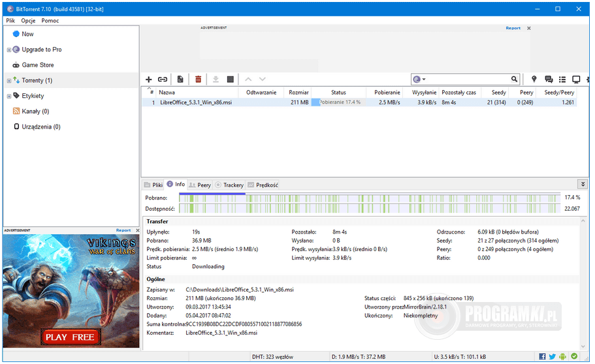The height and width of the screenshot is (364, 595).
Task: Click Report link on sidebar advertisement
Action: tap(123, 230)
